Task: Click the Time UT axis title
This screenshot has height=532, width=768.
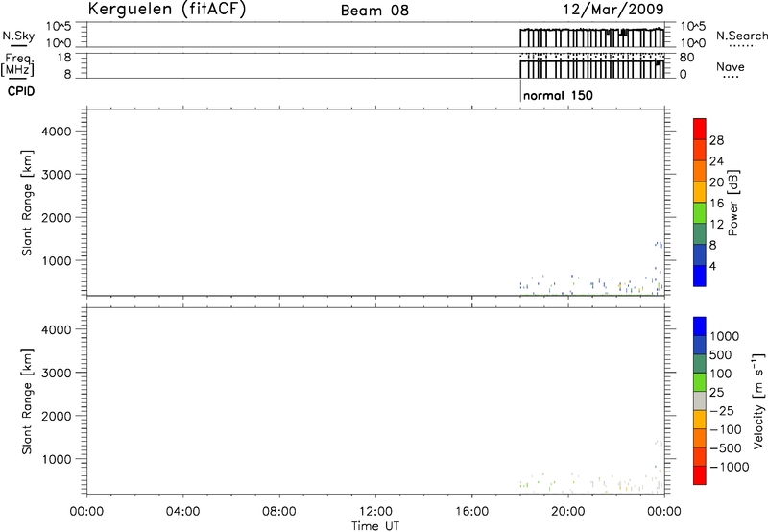Action: [x=375, y=526]
